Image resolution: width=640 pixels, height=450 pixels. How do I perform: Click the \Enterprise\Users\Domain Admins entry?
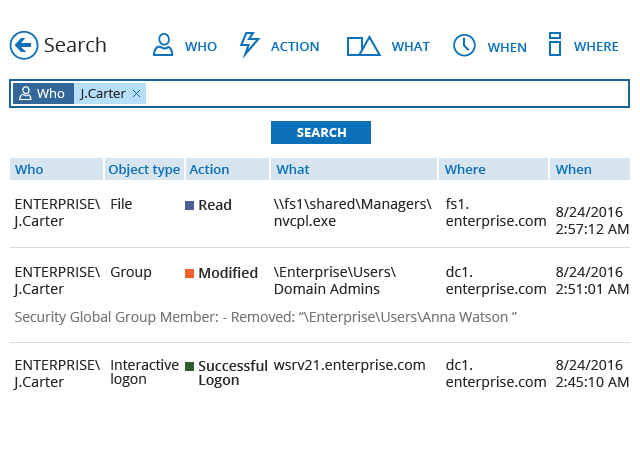(x=335, y=281)
